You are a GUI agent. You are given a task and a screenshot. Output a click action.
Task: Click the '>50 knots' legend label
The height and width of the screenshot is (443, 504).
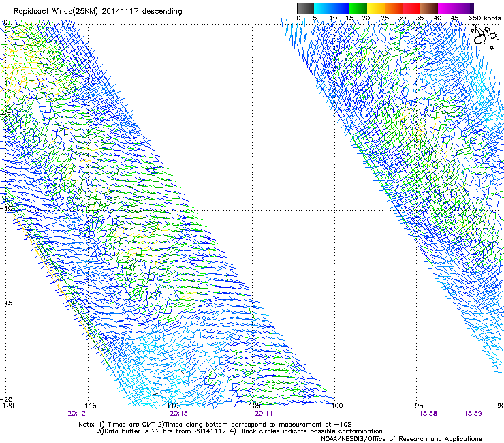(484, 18)
